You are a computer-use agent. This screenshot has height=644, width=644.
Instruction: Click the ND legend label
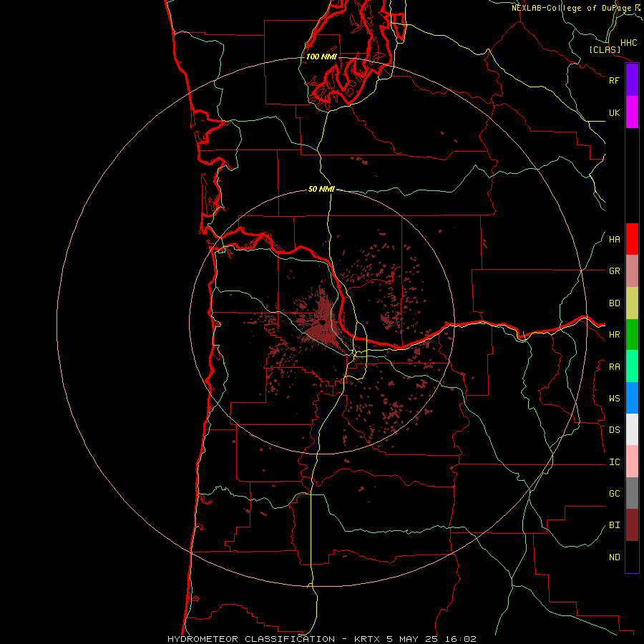tap(614, 557)
